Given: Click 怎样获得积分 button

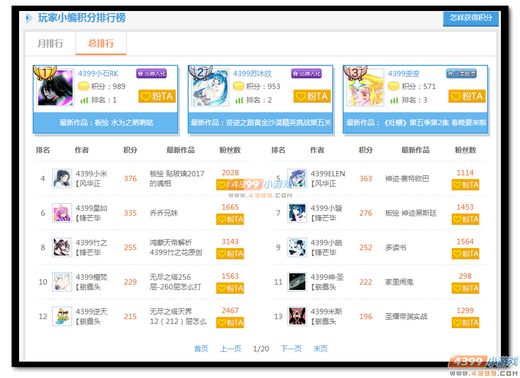Looking at the screenshot, I should 471,18.
